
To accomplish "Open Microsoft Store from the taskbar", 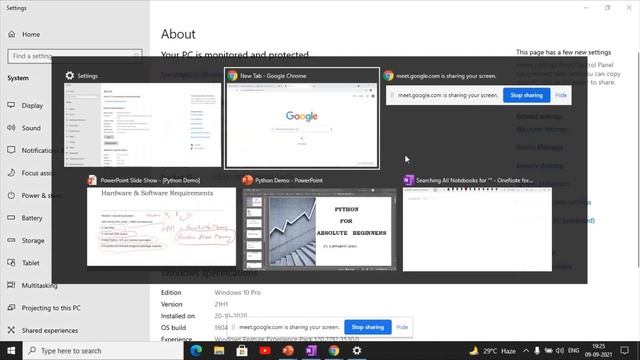I will [242, 351].
